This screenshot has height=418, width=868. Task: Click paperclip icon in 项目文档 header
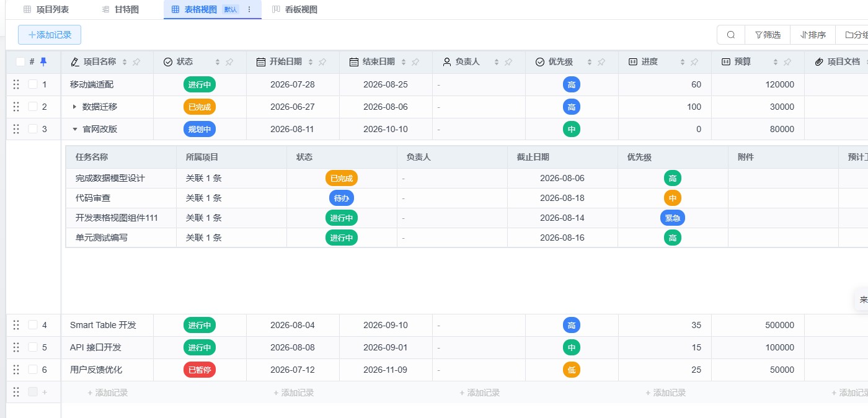819,62
